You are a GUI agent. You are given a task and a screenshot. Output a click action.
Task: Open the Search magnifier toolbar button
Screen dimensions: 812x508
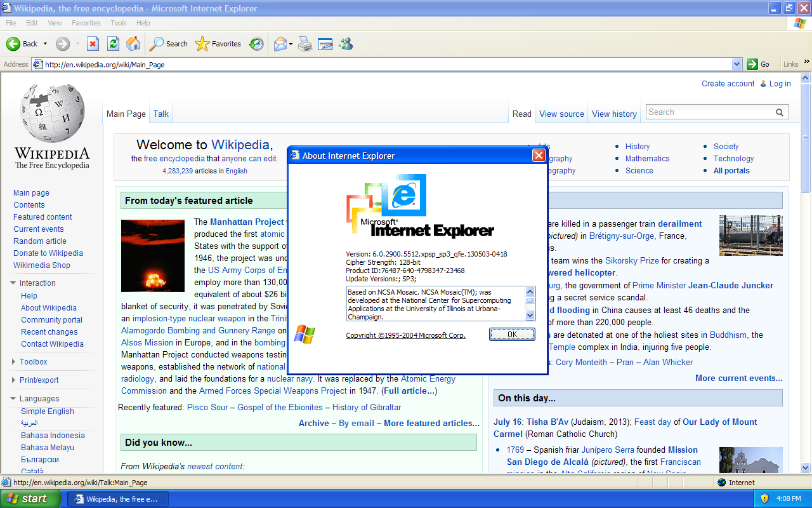tap(169, 44)
